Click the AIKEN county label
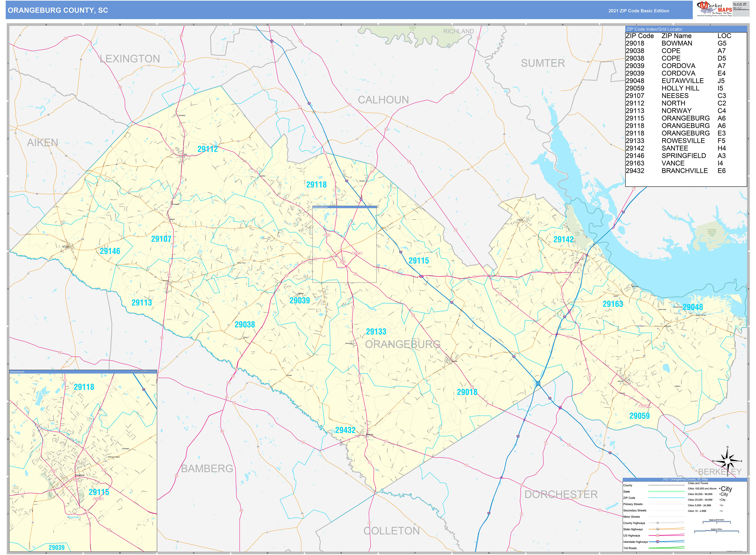756x555 pixels. pos(43,143)
